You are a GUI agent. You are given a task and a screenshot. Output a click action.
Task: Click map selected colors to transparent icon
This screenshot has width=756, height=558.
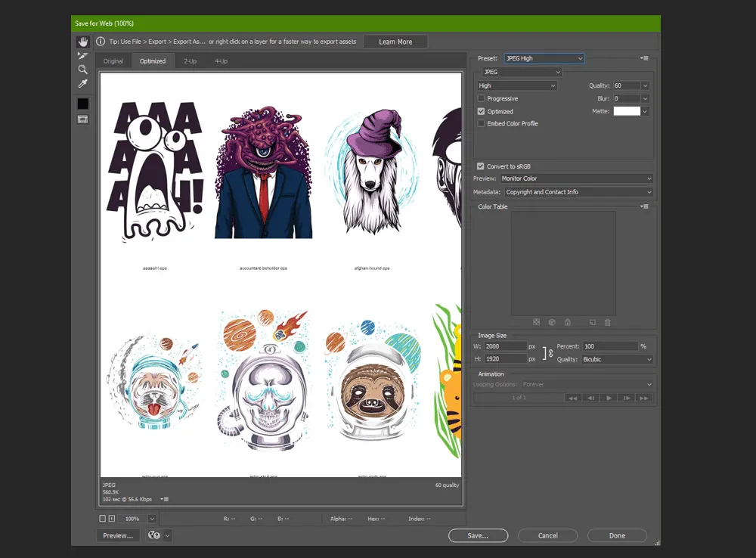536,322
